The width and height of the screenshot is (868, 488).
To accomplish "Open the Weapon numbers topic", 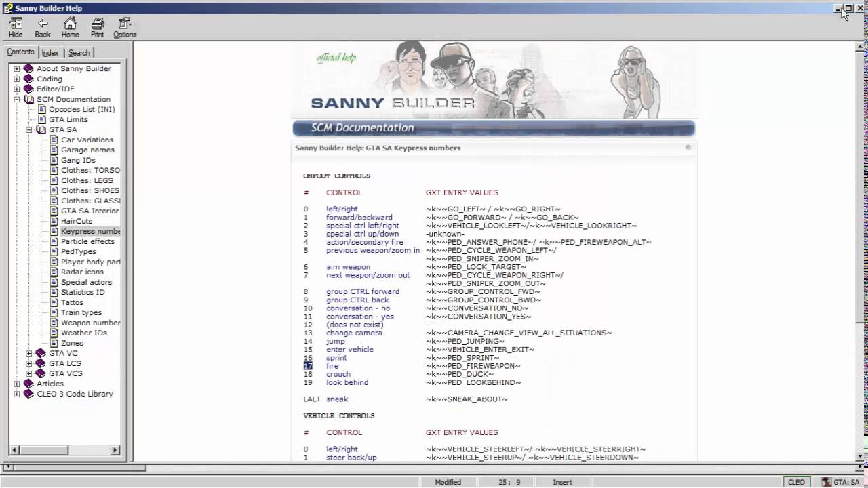I will [x=90, y=323].
